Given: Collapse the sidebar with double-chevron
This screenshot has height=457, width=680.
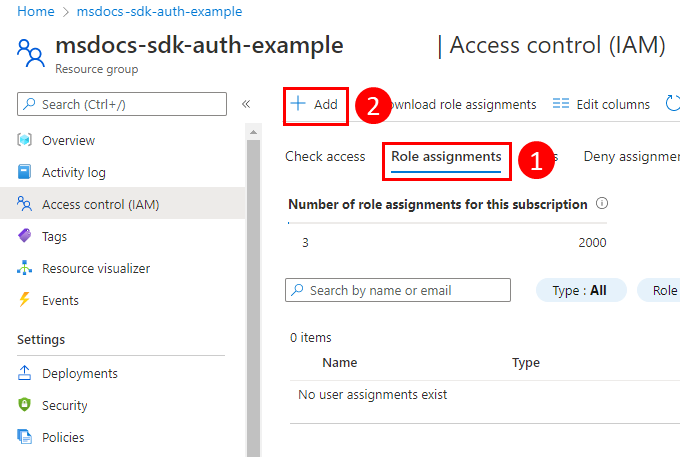Looking at the screenshot, I should coord(246,104).
